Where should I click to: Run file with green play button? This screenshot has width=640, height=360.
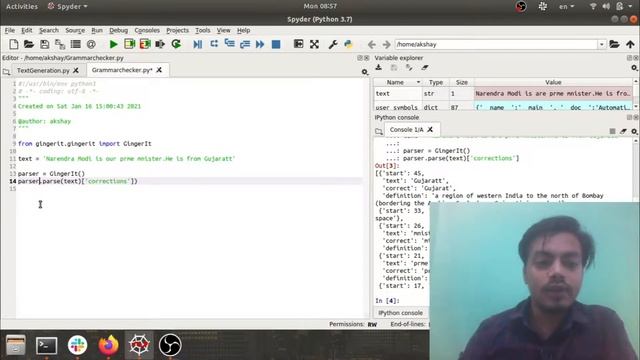coord(113,44)
